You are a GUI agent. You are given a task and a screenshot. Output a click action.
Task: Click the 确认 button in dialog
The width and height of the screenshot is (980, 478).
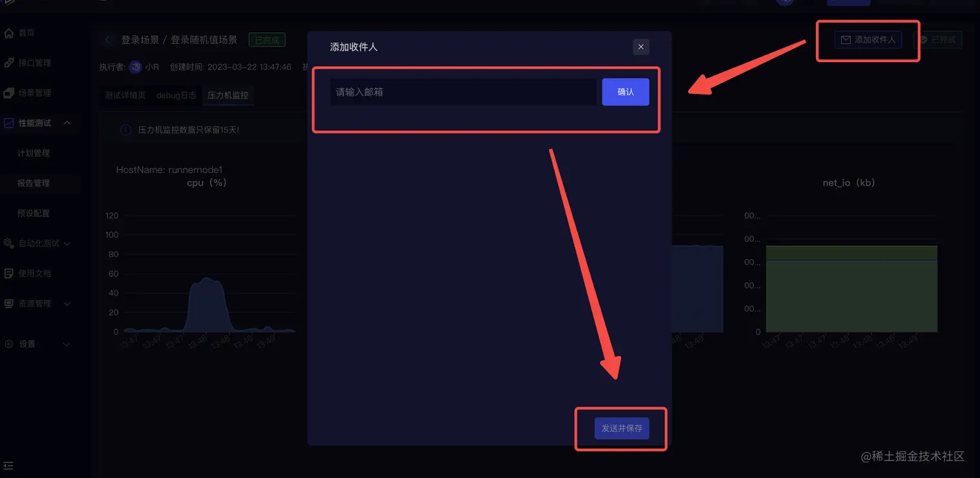coord(625,92)
